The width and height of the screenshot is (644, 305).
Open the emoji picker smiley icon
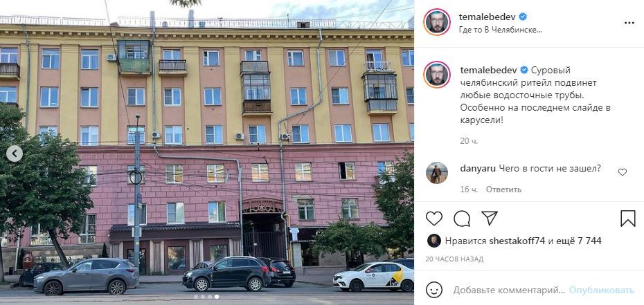pyautogui.click(x=433, y=290)
